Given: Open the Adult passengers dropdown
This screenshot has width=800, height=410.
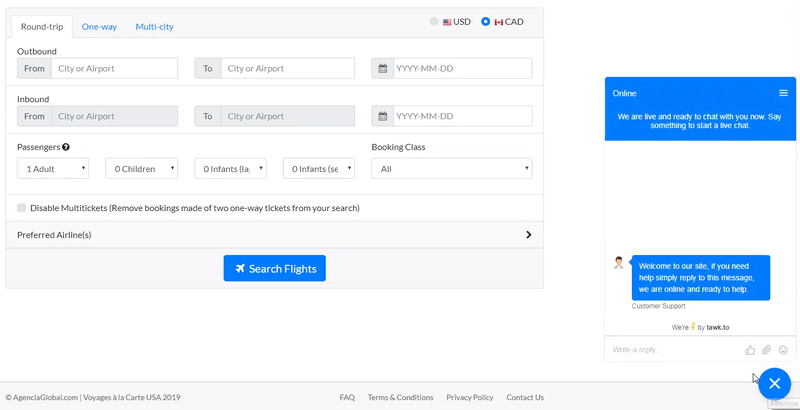Looking at the screenshot, I should [53, 169].
